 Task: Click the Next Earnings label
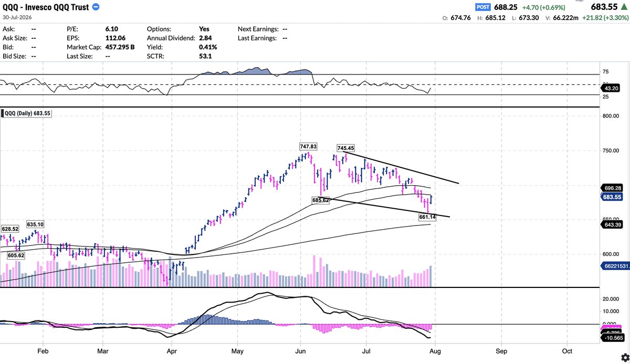point(257,29)
